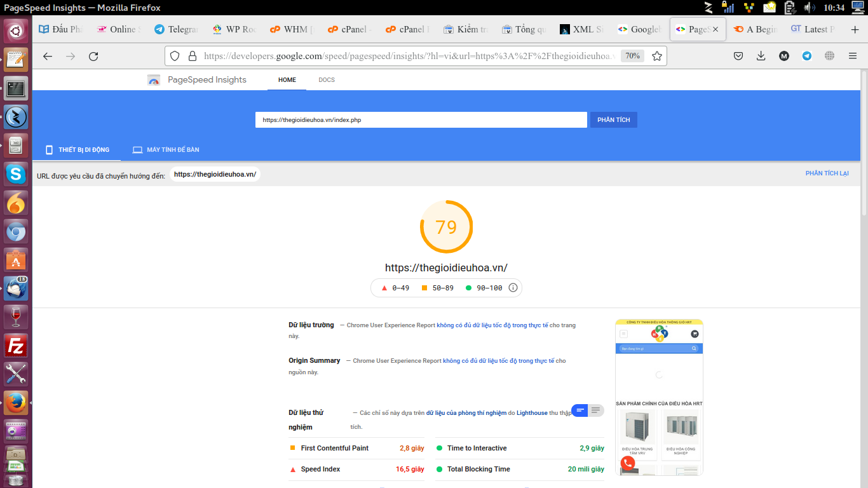Viewport: 868px width, 488px height.
Task: Switch to the THIẾT BỊ DI ĐỘNG tab
Action: pos(77,150)
